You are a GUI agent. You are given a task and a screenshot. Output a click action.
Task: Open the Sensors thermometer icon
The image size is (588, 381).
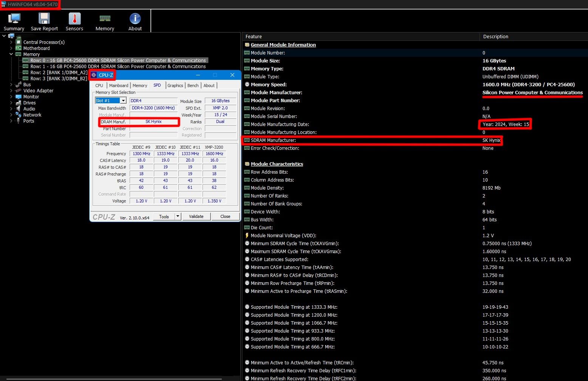click(x=74, y=22)
